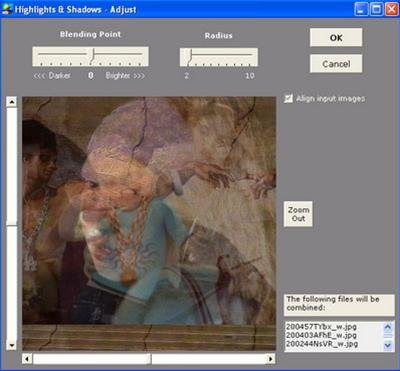Click the down arrow of vertical scrollbar
This screenshot has height=371, width=400.
(12, 345)
